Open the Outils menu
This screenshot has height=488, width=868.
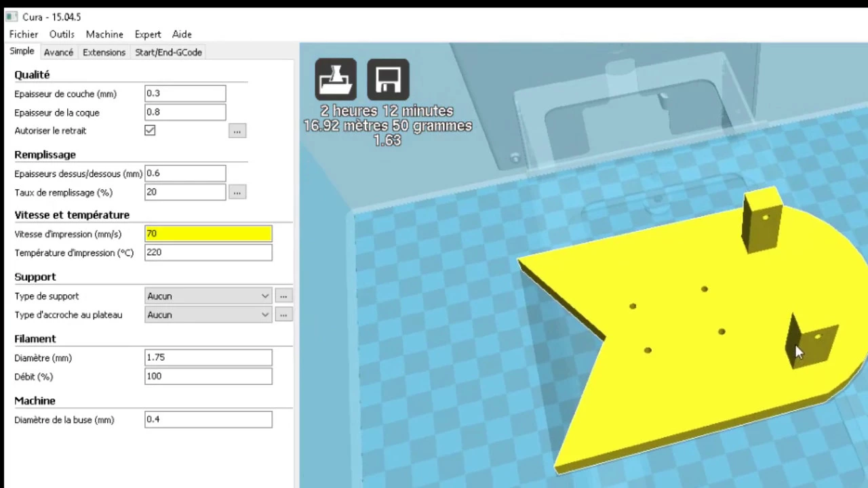(62, 34)
